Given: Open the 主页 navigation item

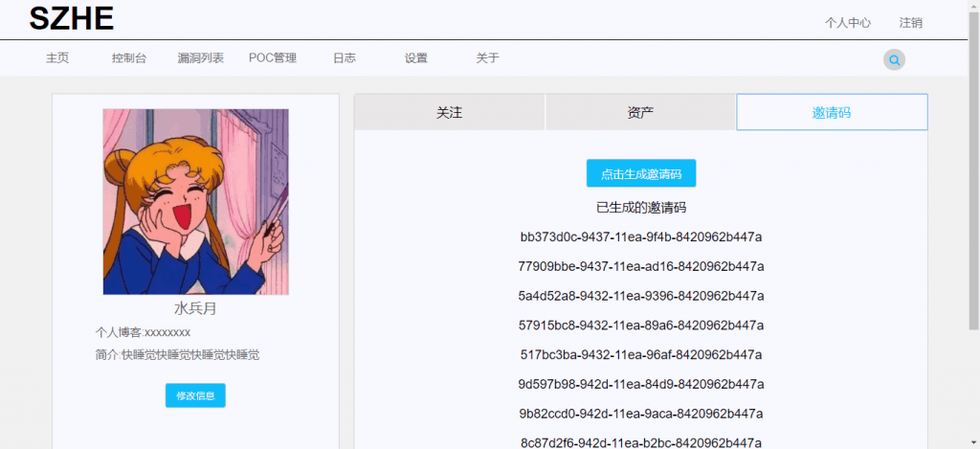Looking at the screenshot, I should 57,58.
